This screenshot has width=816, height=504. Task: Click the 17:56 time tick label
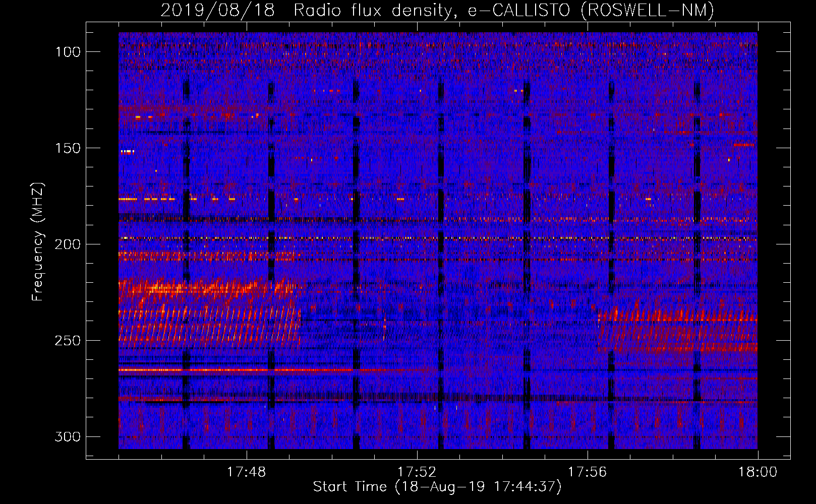(x=587, y=472)
